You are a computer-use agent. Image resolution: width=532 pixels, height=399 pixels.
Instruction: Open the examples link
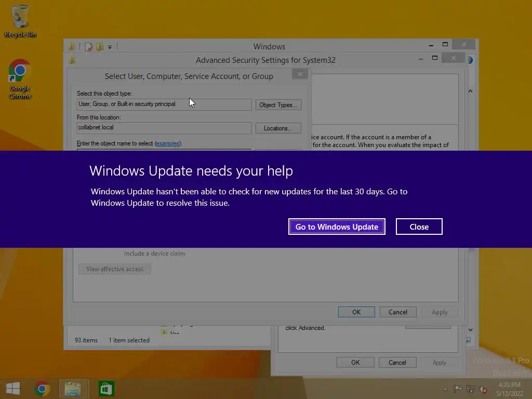167,143
